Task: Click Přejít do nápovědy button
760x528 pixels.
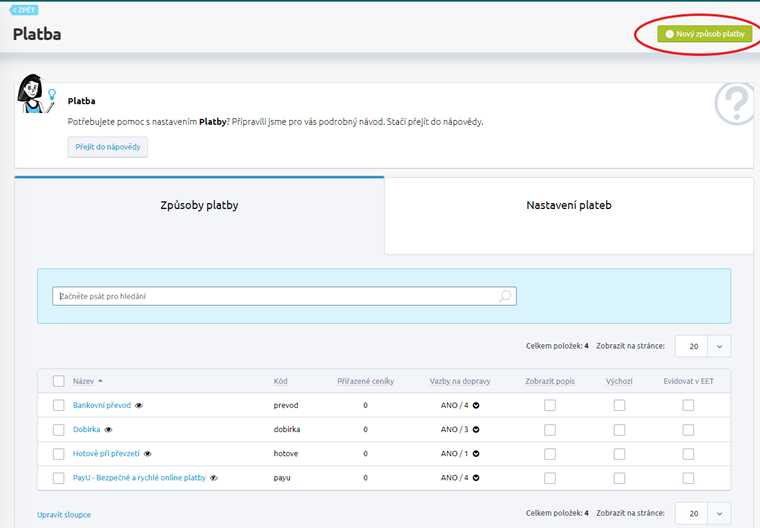Action: 108,147
